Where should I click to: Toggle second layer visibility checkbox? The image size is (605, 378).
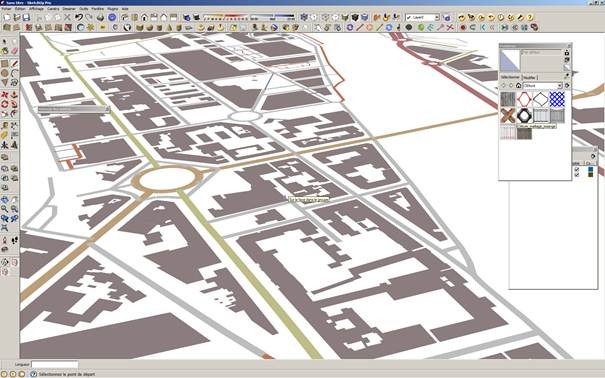tap(576, 175)
